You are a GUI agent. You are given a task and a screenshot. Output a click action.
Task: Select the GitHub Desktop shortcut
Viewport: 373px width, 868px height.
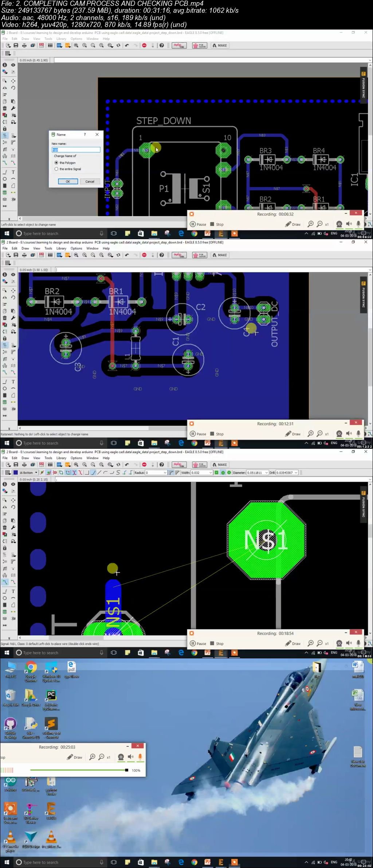[11, 728]
